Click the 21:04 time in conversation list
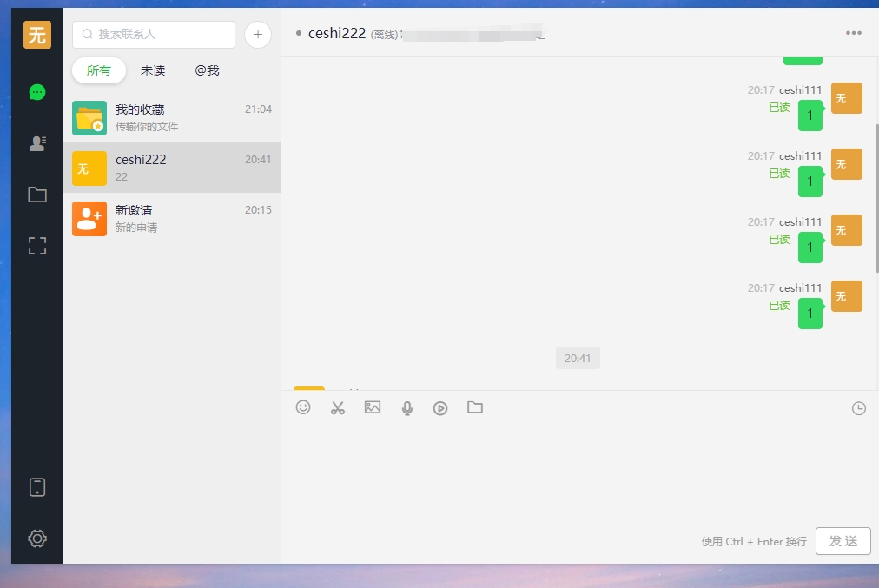The image size is (879, 588). pos(258,109)
